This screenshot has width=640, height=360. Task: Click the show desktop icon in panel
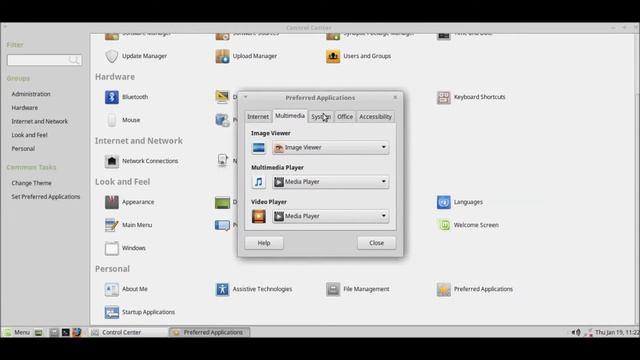pyautogui.click(x=38, y=333)
